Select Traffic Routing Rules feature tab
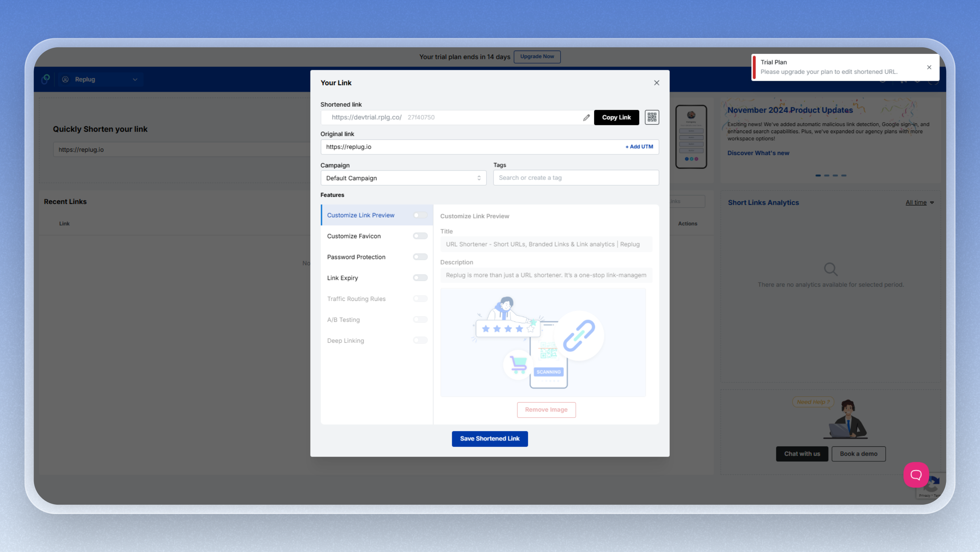 pyautogui.click(x=377, y=299)
